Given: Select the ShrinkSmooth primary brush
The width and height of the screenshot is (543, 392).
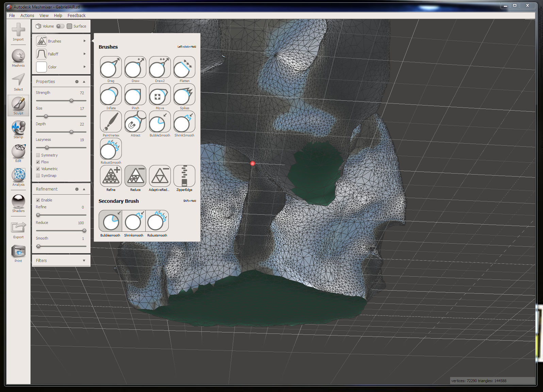Looking at the screenshot, I should pyautogui.click(x=184, y=122).
